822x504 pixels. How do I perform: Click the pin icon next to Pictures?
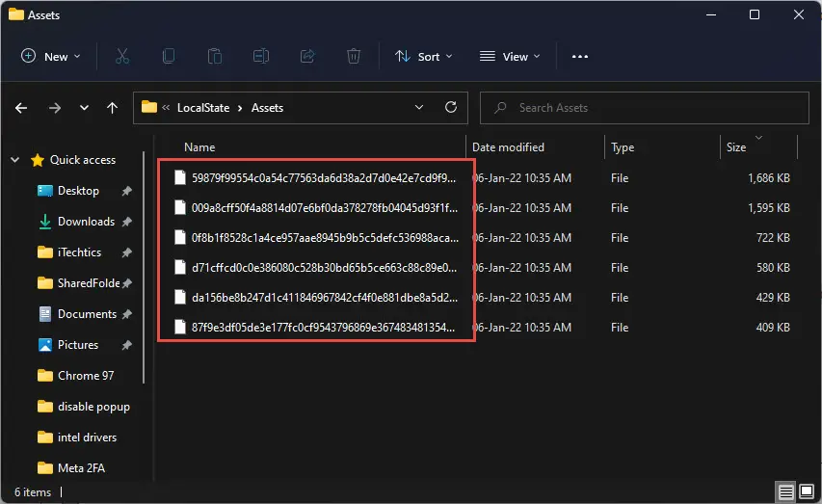[127, 345]
